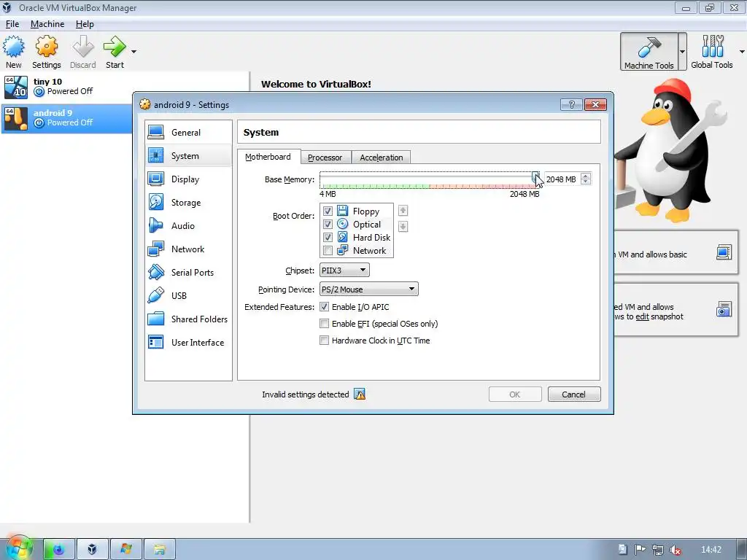Expand the Start button dropdown arrow
747x560 pixels.
click(133, 52)
